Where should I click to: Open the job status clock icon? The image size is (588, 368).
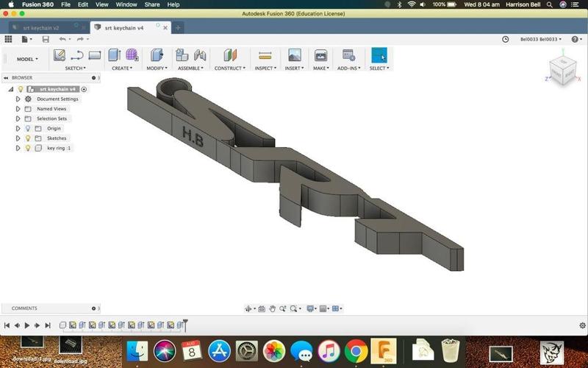click(x=505, y=39)
